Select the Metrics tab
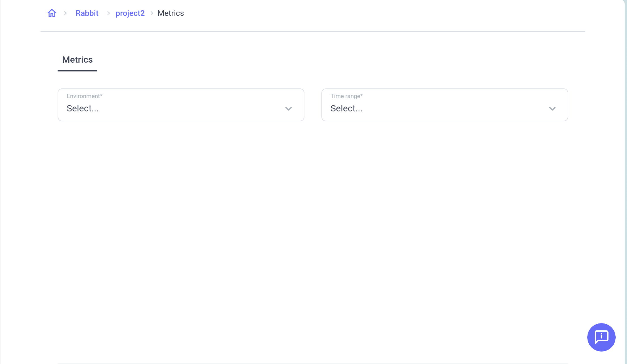This screenshot has height=364, width=627. (77, 60)
